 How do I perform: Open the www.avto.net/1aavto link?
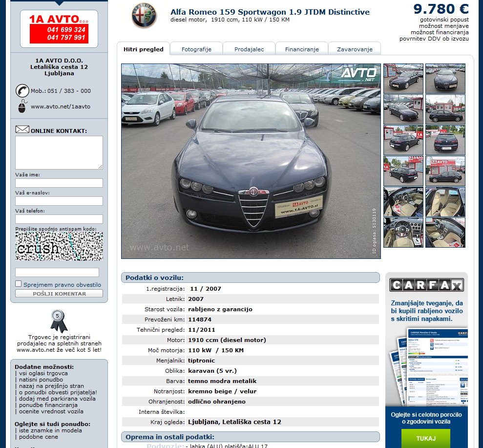click(x=61, y=107)
